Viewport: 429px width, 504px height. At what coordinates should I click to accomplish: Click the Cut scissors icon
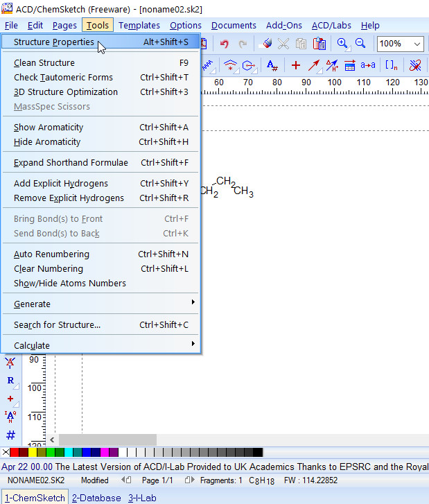pos(283,44)
